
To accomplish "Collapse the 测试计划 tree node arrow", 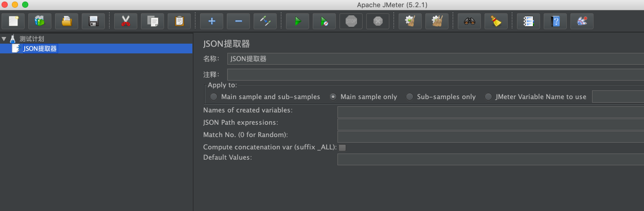I will [x=4, y=39].
